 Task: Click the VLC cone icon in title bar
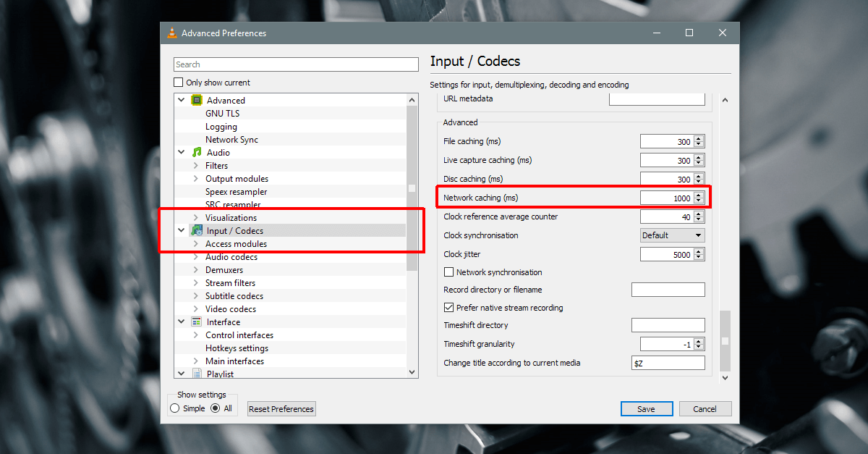(x=172, y=33)
